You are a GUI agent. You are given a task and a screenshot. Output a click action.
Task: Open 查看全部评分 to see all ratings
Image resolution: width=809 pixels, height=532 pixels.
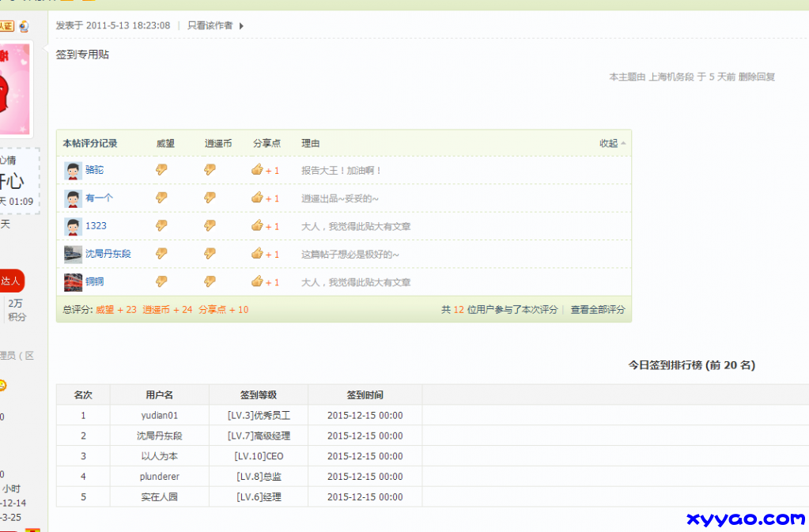tap(599, 309)
